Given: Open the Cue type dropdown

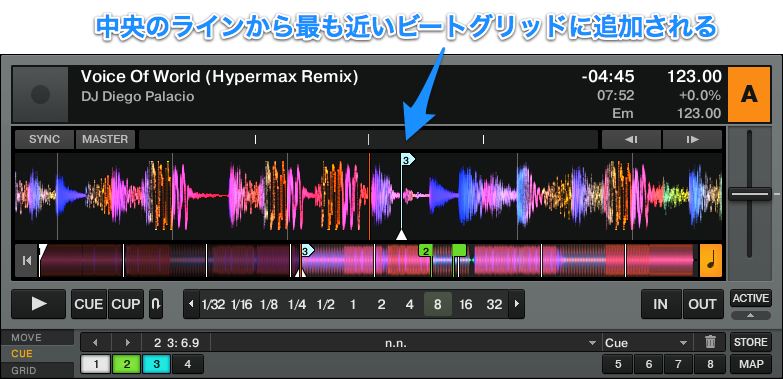Looking at the screenshot, I should pyautogui.click(x=647, y=343).
